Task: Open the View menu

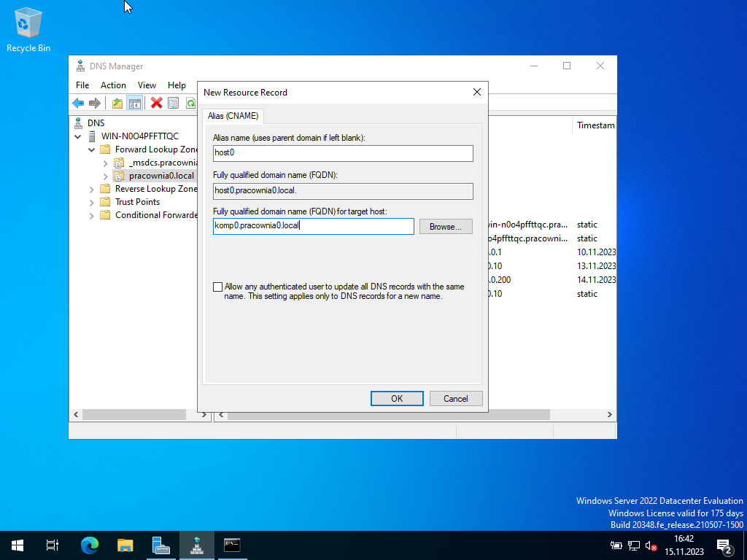Action: [x=147, y=85]
